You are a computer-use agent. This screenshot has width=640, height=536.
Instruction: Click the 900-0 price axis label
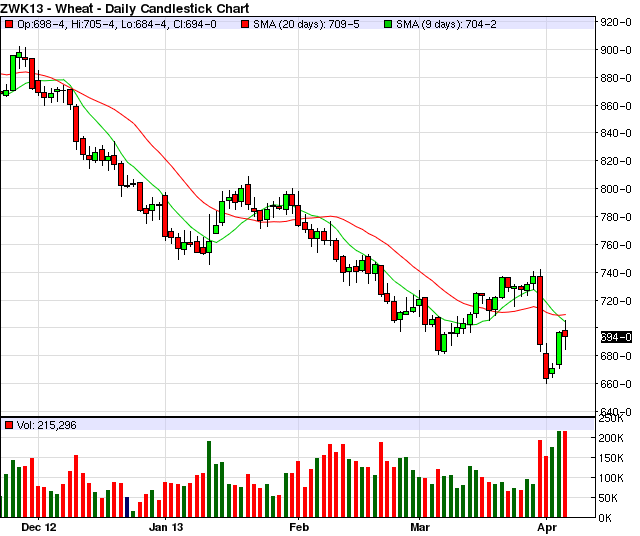click(616, 50)
